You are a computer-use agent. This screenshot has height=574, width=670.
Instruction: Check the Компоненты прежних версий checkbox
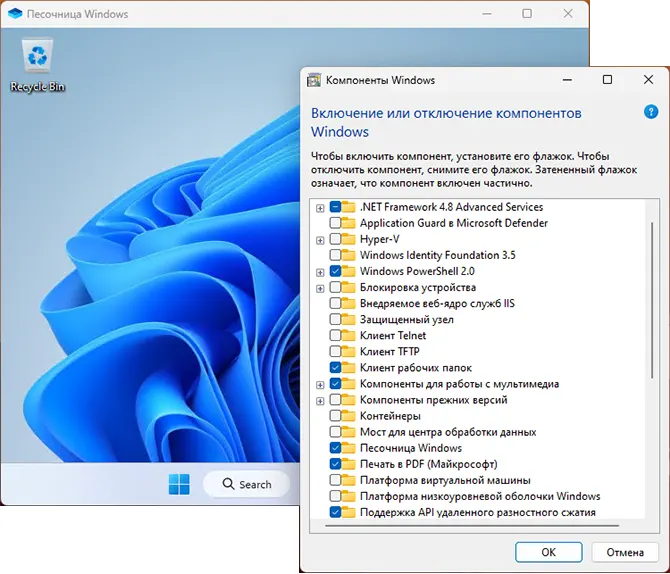pos(335,400)
